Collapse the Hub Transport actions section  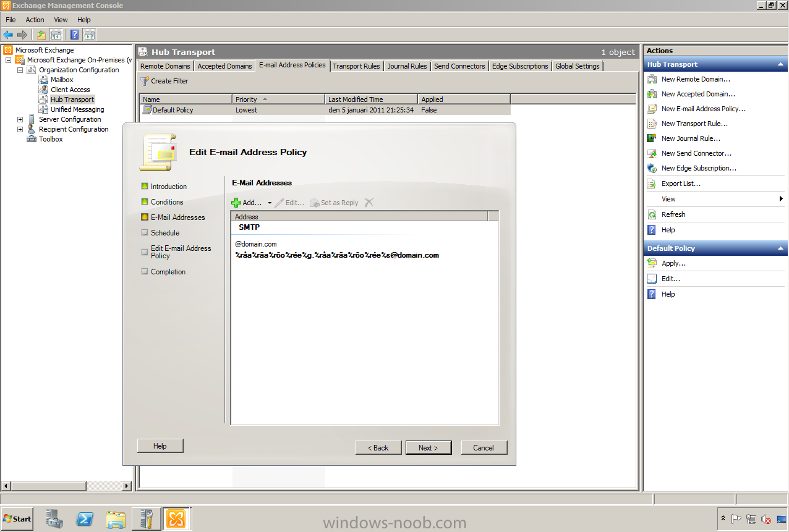[781, 64]
